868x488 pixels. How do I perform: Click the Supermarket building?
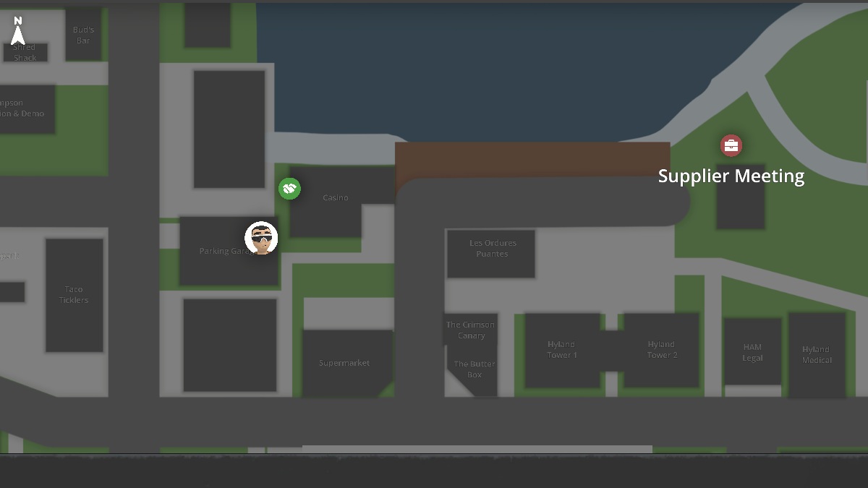345,362
